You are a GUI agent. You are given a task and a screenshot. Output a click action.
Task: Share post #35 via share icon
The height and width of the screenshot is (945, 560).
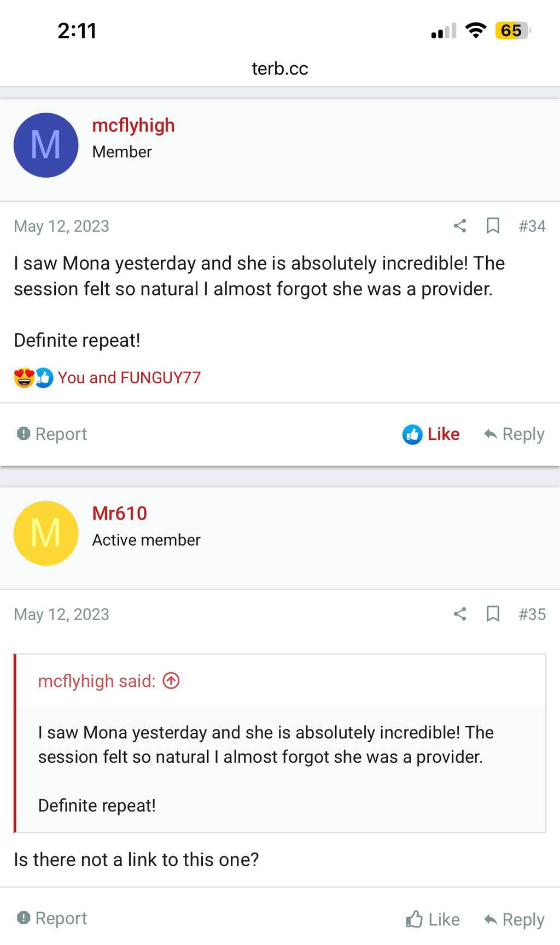[460, 614]
